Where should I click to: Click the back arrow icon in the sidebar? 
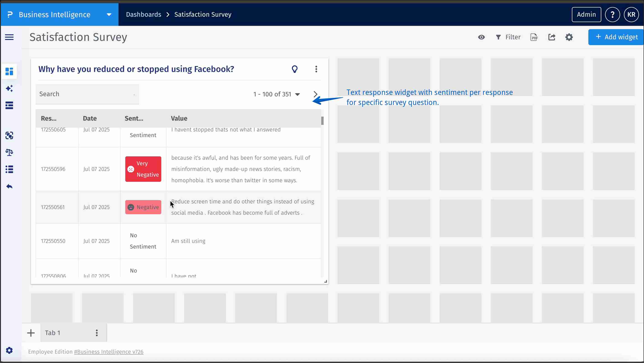click(9, 186)
